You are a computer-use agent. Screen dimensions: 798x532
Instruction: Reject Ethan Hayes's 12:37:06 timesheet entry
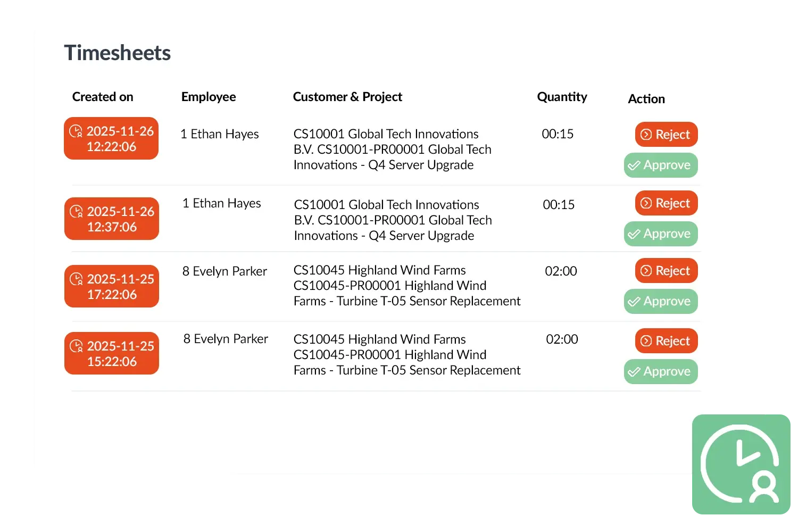tap(666, 203)
